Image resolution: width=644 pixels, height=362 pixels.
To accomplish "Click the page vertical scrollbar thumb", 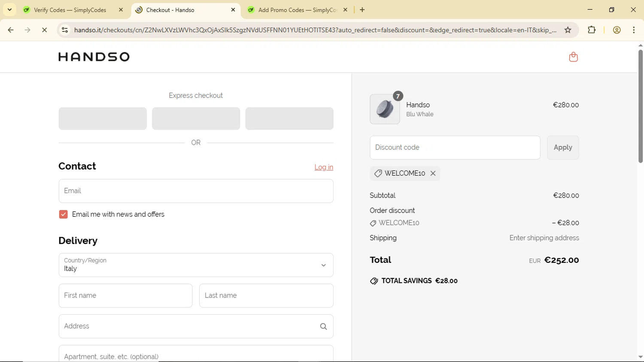I will pyautogui.click(x=640, y=106).
